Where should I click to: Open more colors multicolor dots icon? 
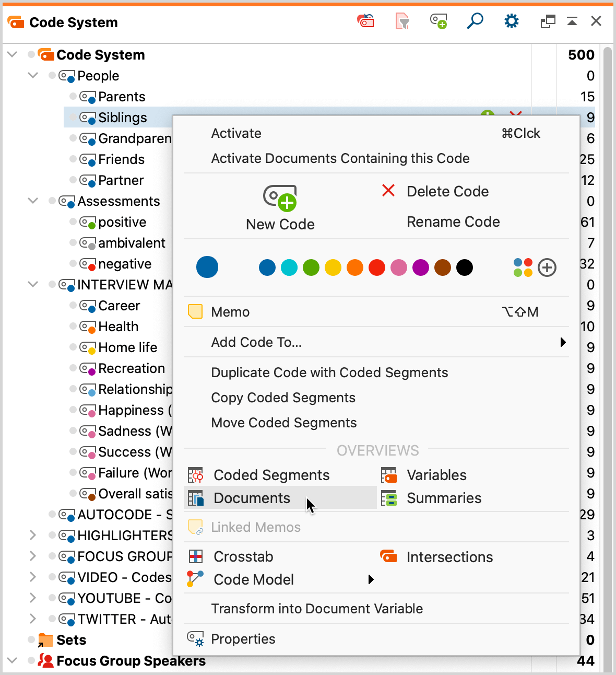[x=523, y=267]
